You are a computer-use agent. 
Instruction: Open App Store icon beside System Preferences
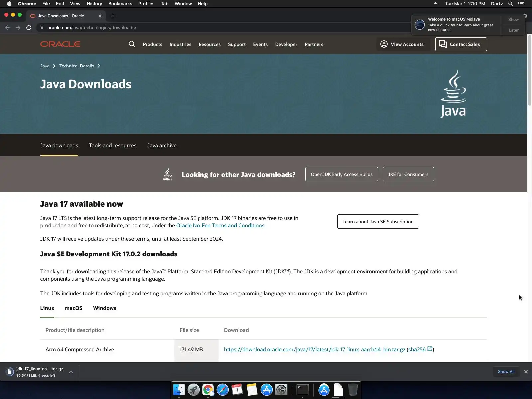coord(267,389)
